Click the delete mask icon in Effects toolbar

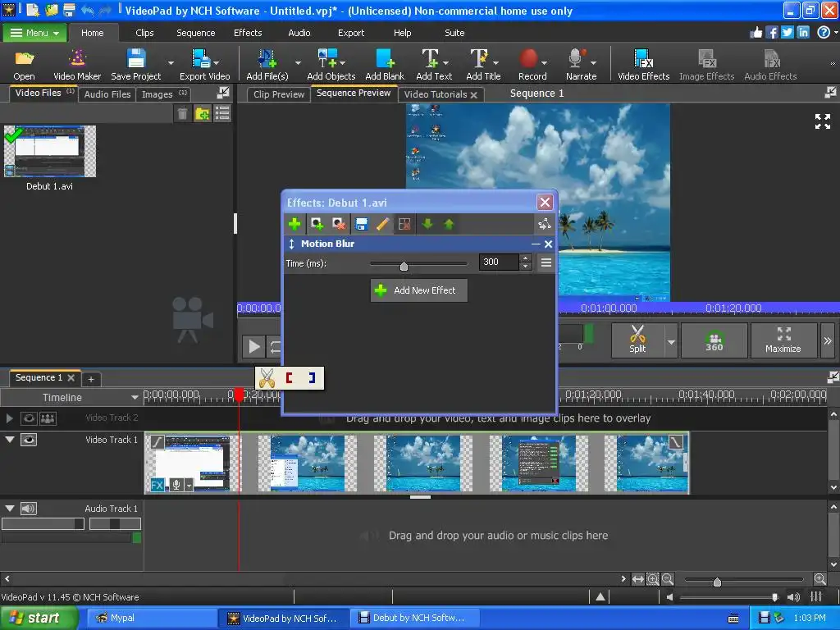tap(339, 224)
